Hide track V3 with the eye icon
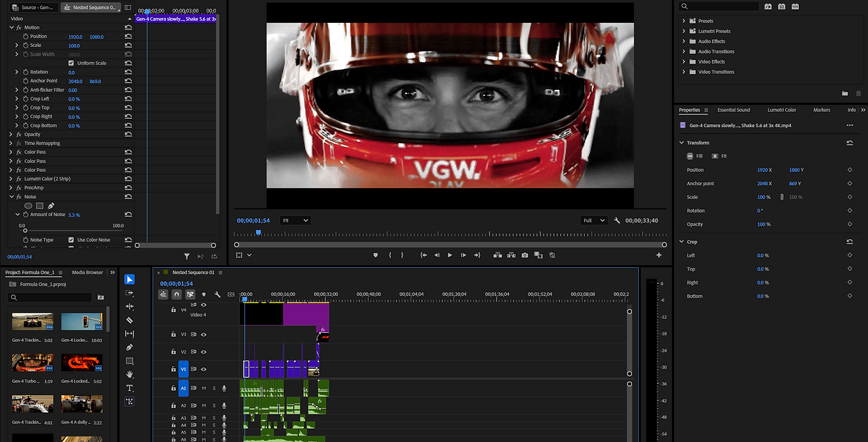Image resolution: width=868 pixels, height=442 pixels. pos(204,334)
